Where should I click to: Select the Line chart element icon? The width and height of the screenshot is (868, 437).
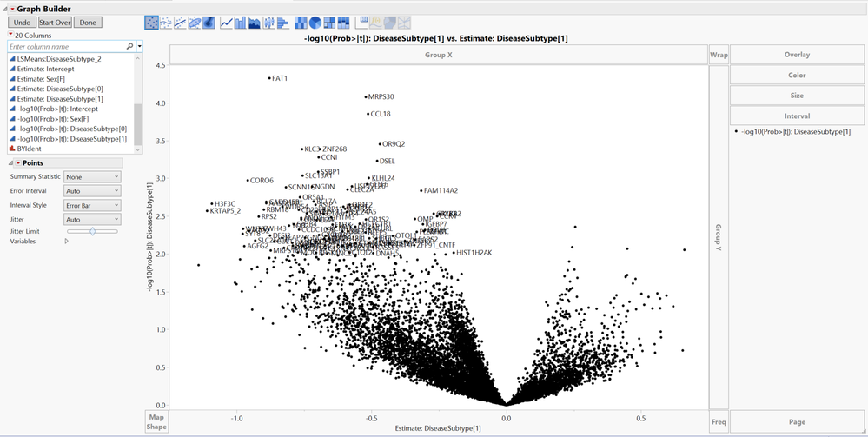pyautogui.click(x=227, y=22)
